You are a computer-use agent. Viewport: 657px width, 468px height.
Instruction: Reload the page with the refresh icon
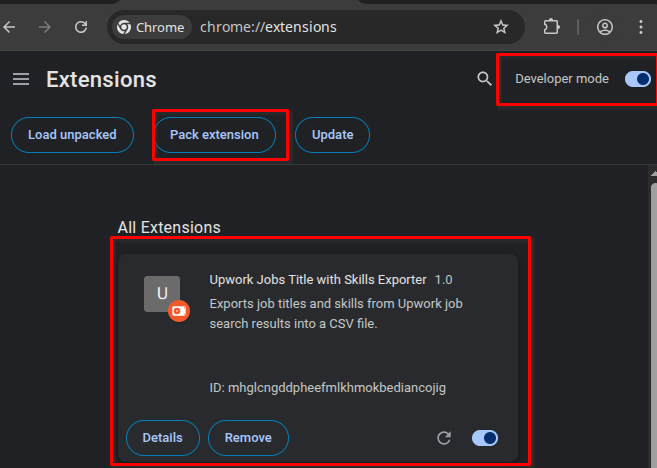[81, 27]
